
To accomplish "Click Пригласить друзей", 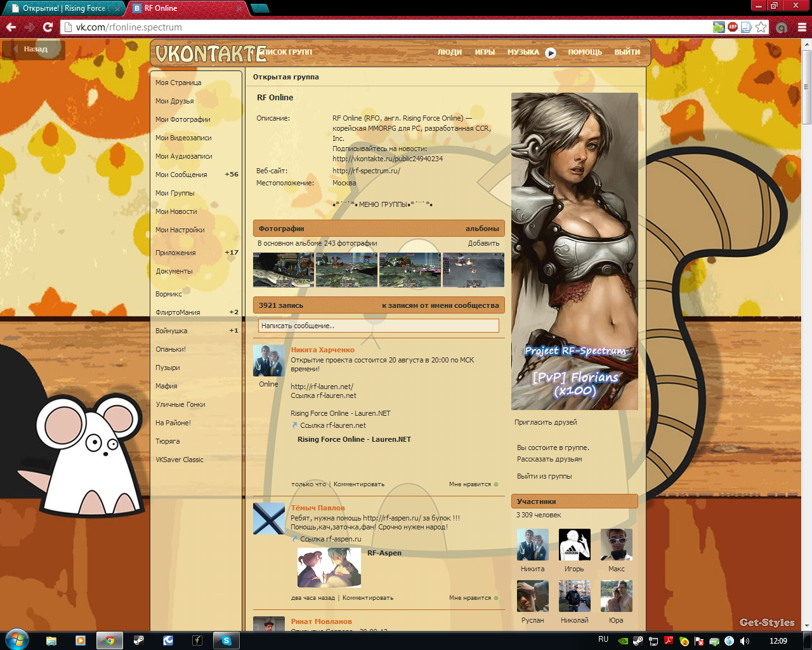I will tap(546, 422).
